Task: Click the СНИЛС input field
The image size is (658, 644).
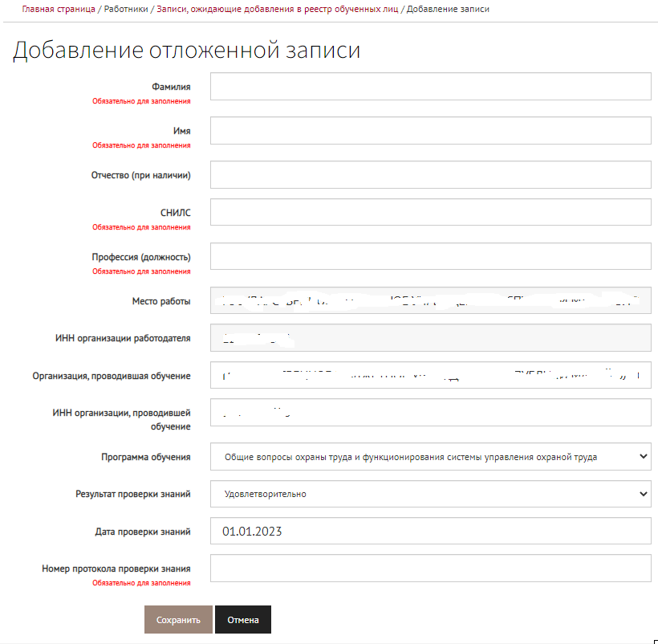Action: (431, 212)
